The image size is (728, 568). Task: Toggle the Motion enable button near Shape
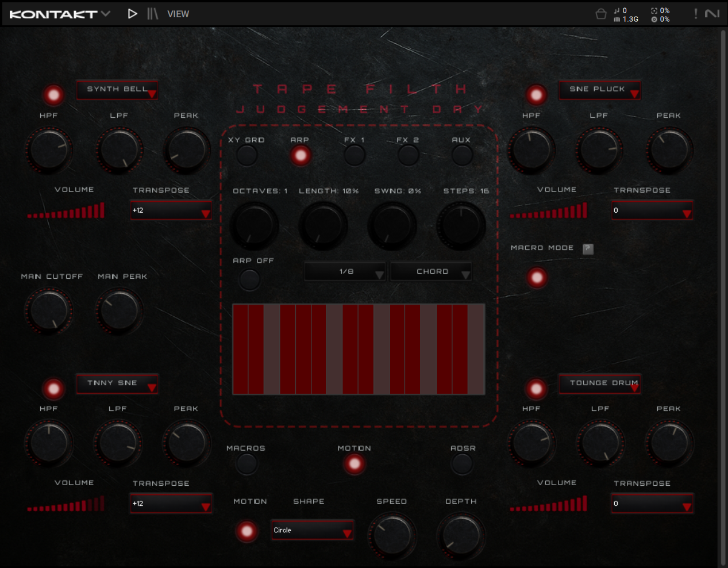pyautogui.click(x=247, y=531)
